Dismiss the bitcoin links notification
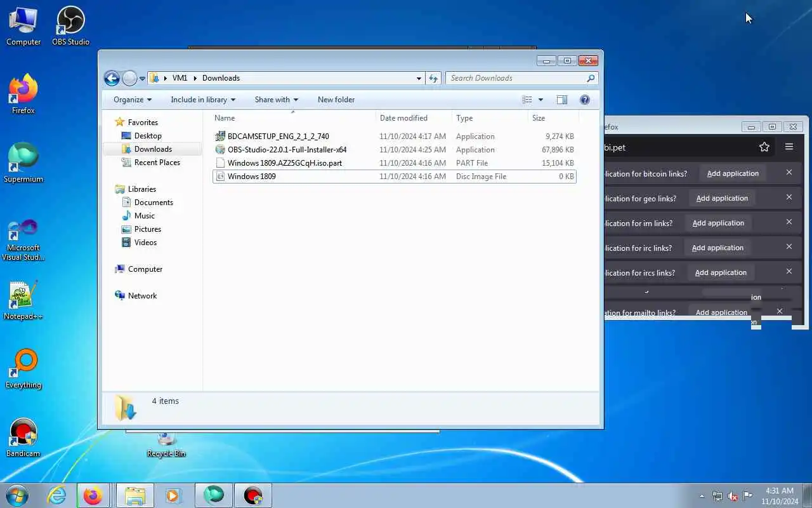This screenshot has height=508, width=812. point(789,172)
